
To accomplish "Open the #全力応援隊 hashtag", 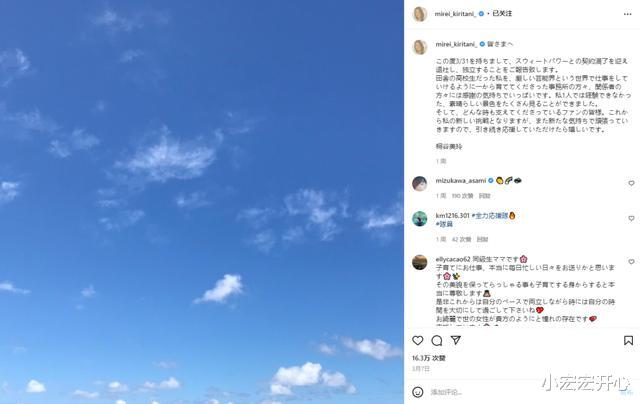I will (x=490, y=215).
